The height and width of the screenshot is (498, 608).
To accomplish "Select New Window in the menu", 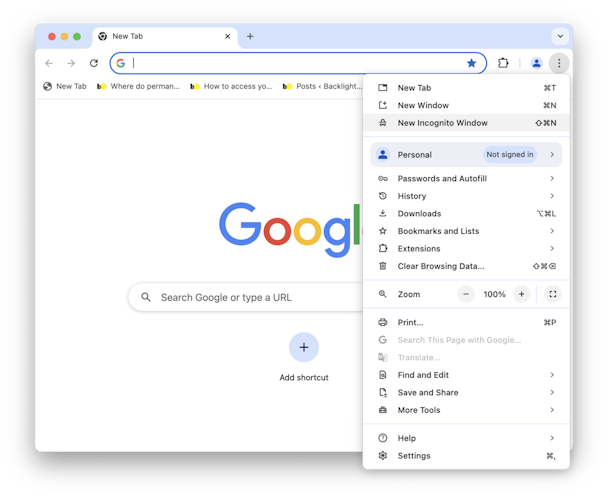I will coord(466,105).
